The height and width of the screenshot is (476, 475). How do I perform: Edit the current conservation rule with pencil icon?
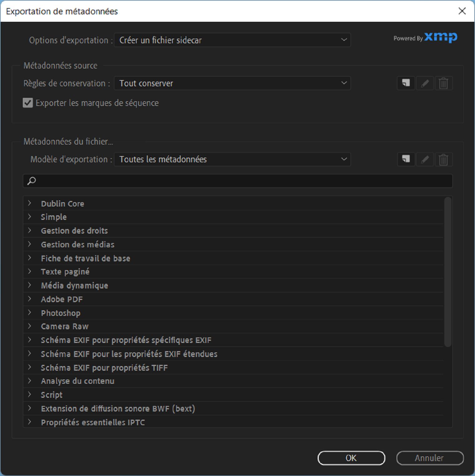click(x=425, y=83)
